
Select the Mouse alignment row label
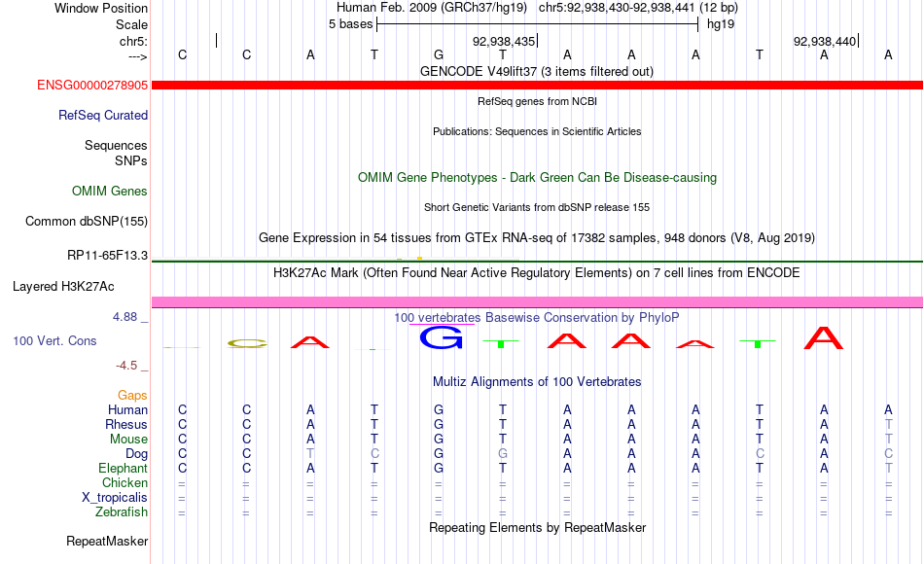(128, 440)
